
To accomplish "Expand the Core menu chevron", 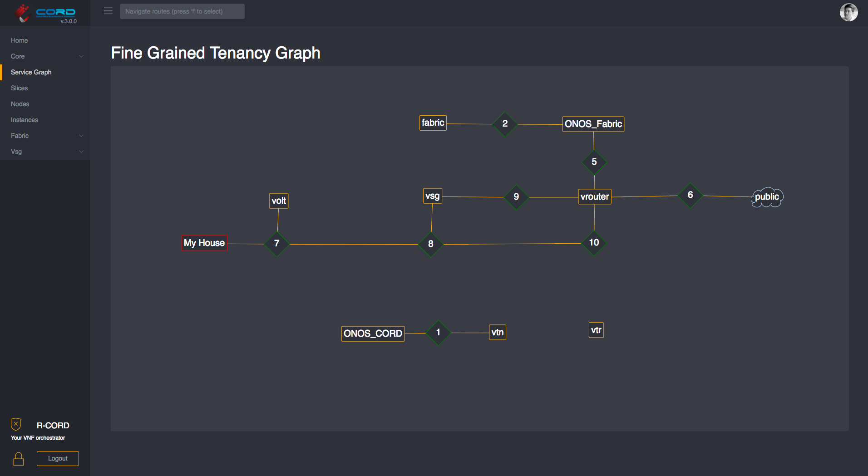I will click(x=81, y=56).
